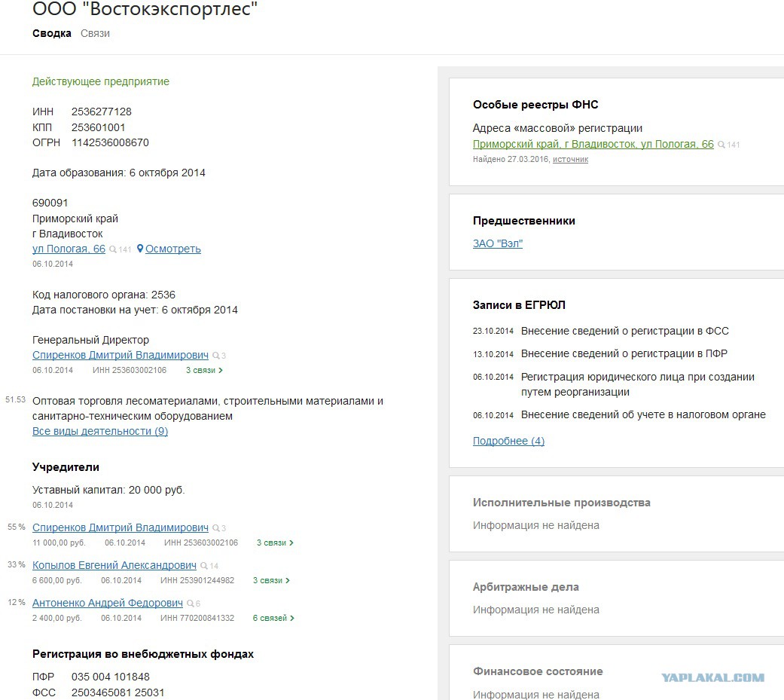The image size is (784, 700).
Task: Open the источник link
Action: 570,159
